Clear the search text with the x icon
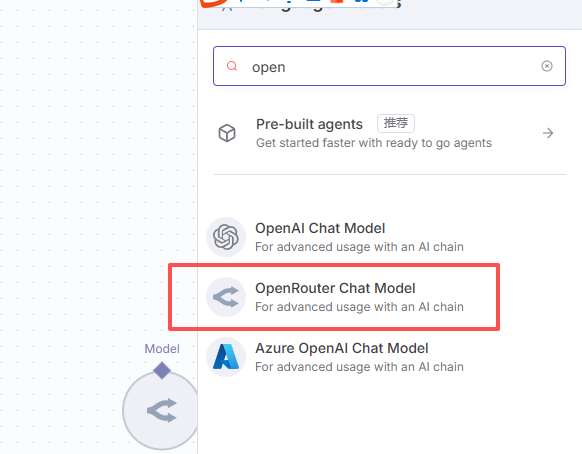Screen dimensions: 582x454 546,66
